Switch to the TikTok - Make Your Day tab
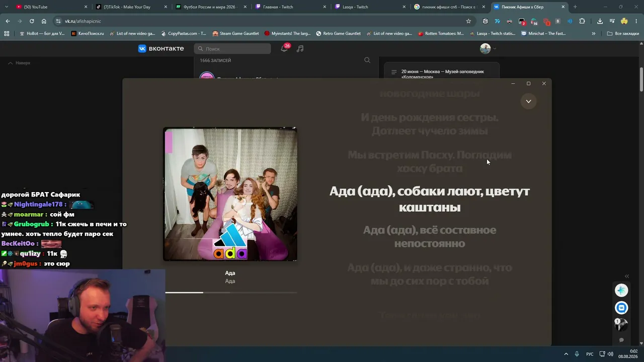This screenshot has height=362, width=644. tap(131, 7)
